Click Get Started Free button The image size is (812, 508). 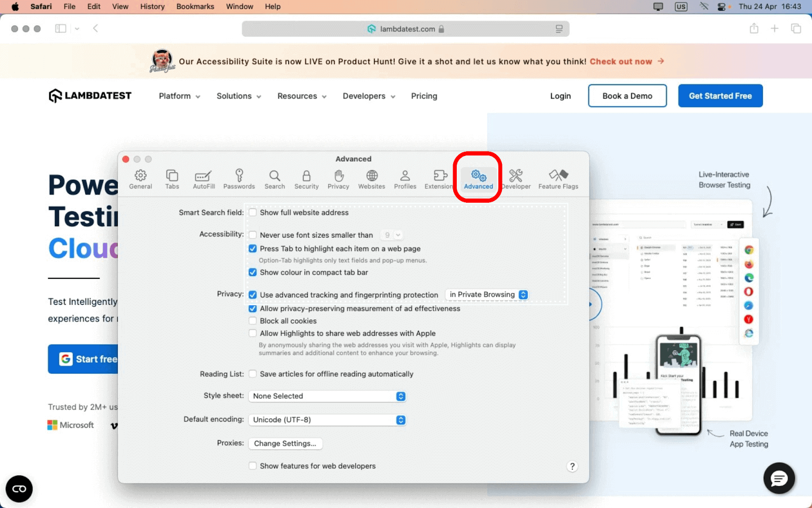point(720,96)
